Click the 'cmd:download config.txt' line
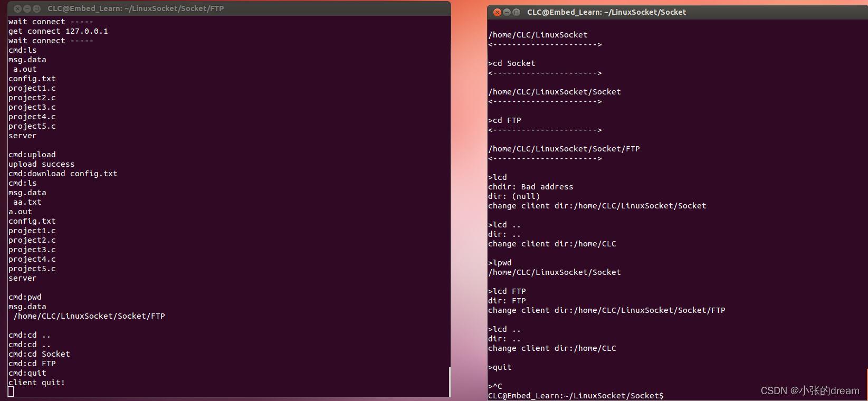The height and width of the screenshot is (401, 868). click(x=63, y=174)
